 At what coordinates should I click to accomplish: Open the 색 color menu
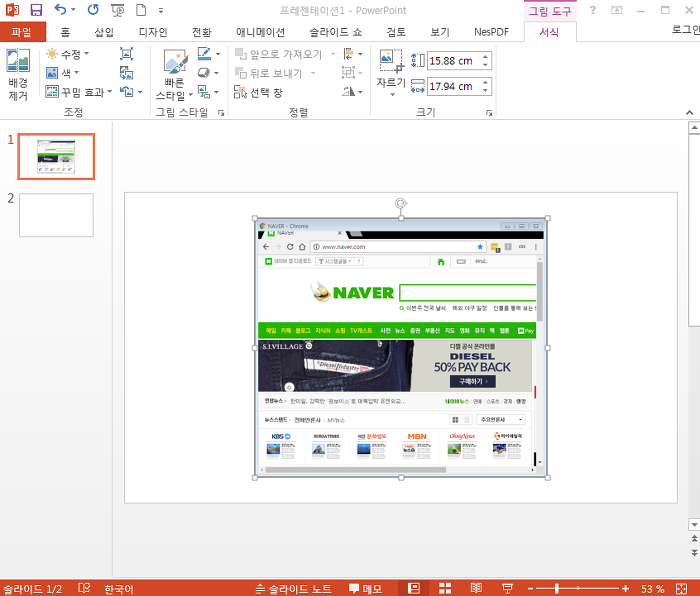(x=63, y=73)
